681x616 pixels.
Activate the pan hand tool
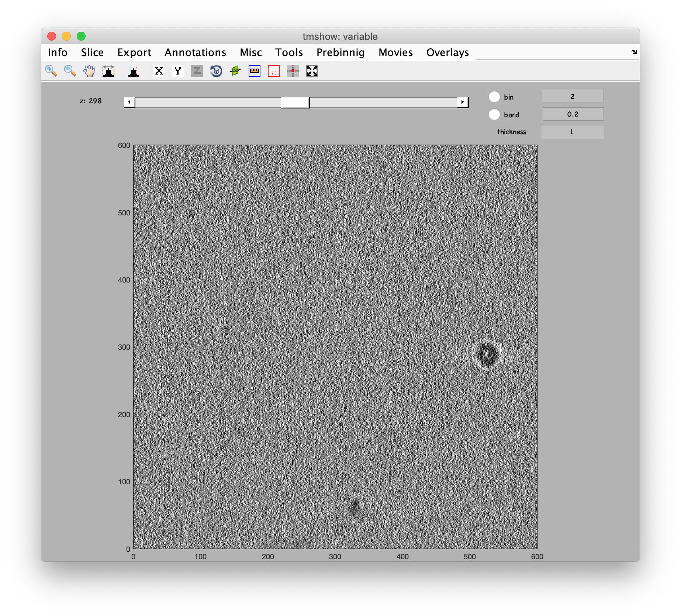89,71
